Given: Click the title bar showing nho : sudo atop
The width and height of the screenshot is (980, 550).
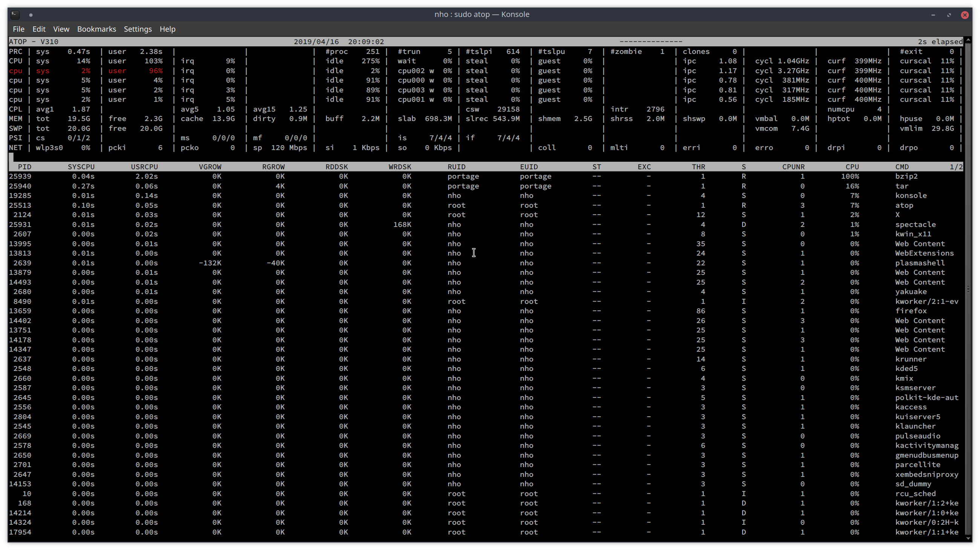Looking at the screenshot, I should click(x=482, y=14).
